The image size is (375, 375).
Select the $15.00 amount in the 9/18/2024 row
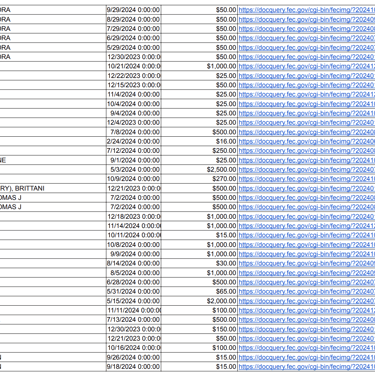pos(199,367)
